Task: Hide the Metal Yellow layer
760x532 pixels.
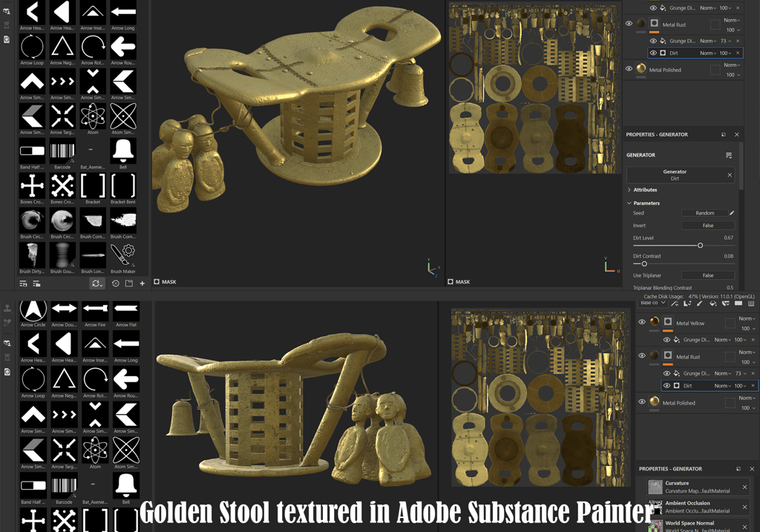Action: coord(642,322)
